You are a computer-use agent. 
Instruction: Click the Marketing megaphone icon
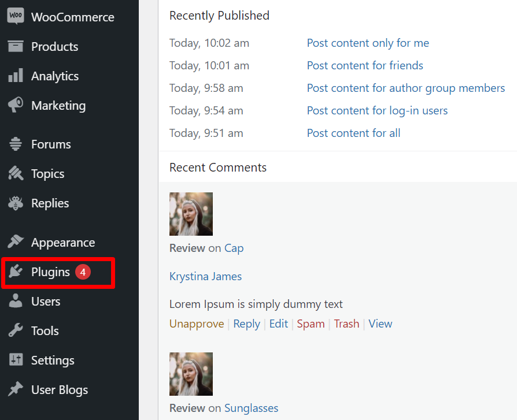coord(16,105)
